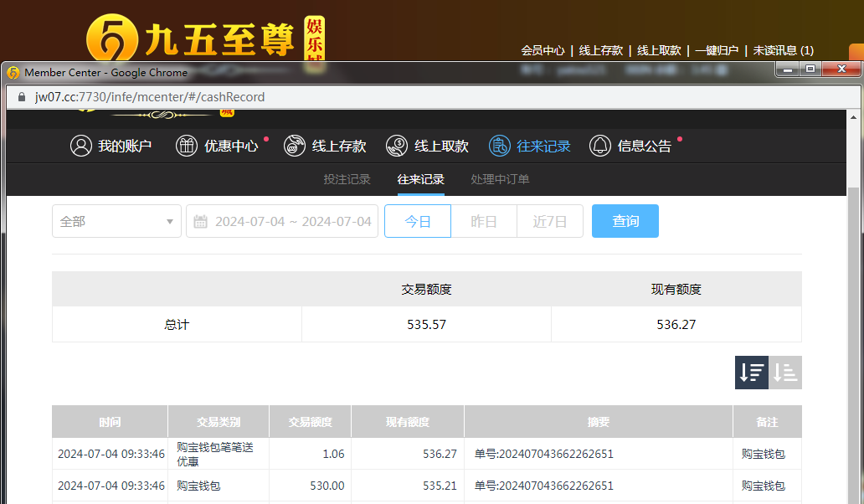Screen dimensions: 864x504
Task: Click the calendar icon in date field
Action: [200, 222]
